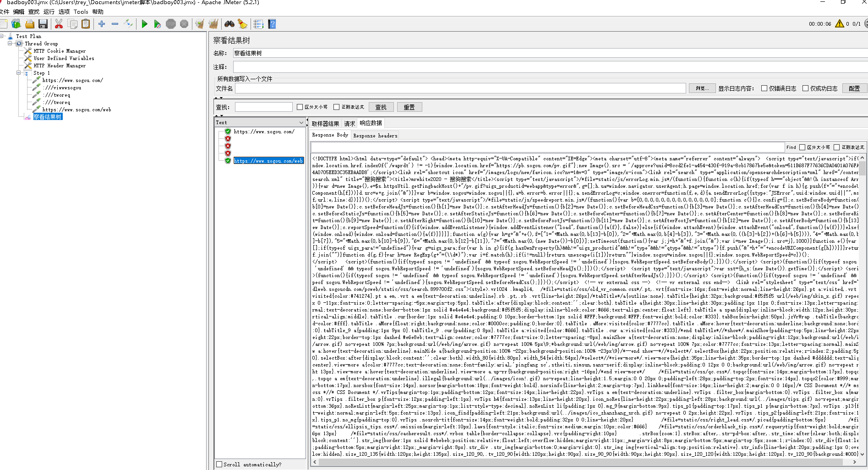Select User Defined Variables tree node

pos(64,58)
